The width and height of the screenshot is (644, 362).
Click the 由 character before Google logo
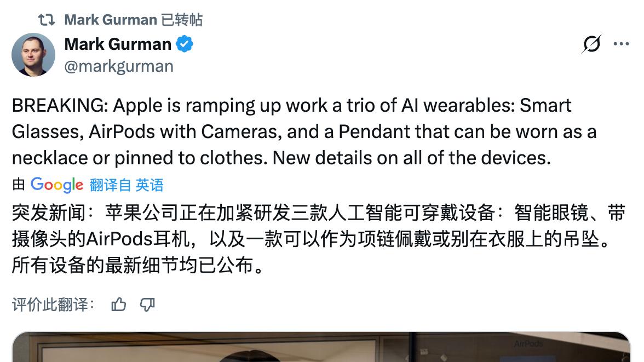[19, 185]
